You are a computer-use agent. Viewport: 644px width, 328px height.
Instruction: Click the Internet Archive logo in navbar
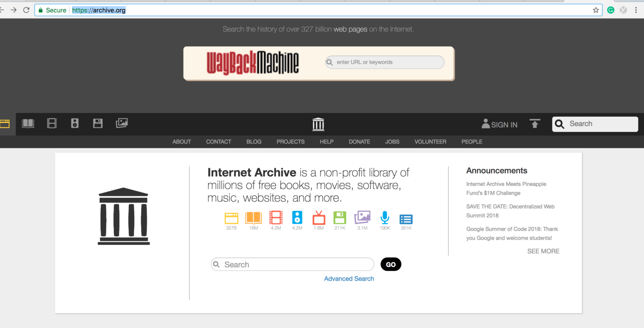pos(318,124)
